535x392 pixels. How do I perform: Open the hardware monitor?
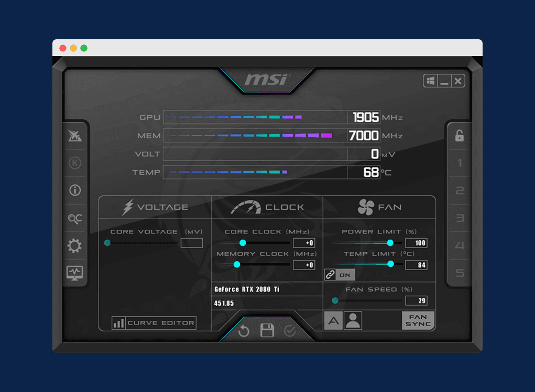pyautogui.click(x=75, y=273)
